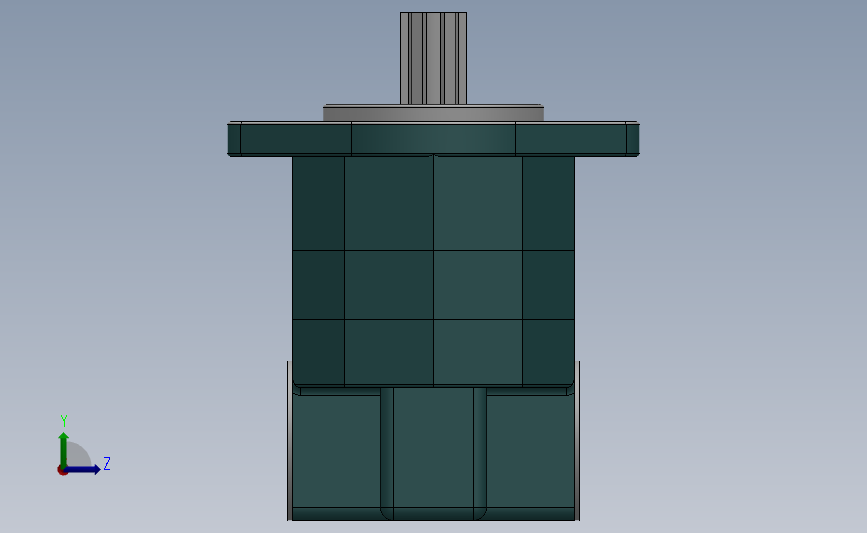
Task: Click the Z axis label
Action: (x=107, y=463)
